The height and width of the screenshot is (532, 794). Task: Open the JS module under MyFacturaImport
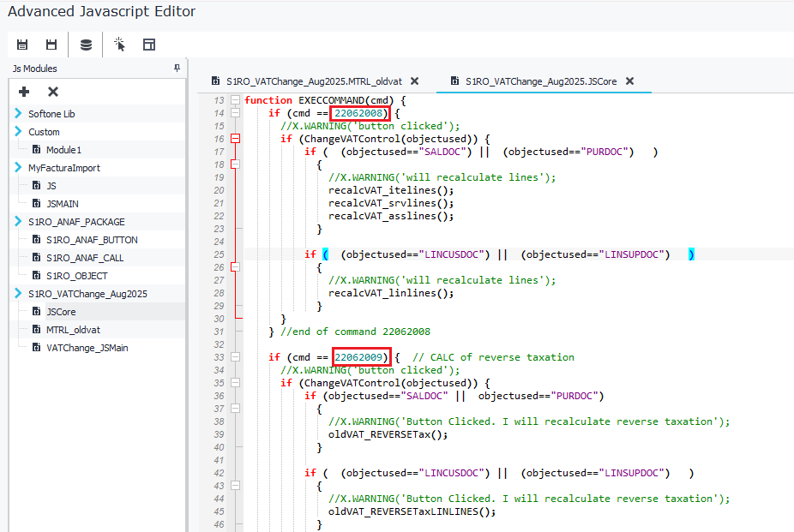(x=51, y=186)
